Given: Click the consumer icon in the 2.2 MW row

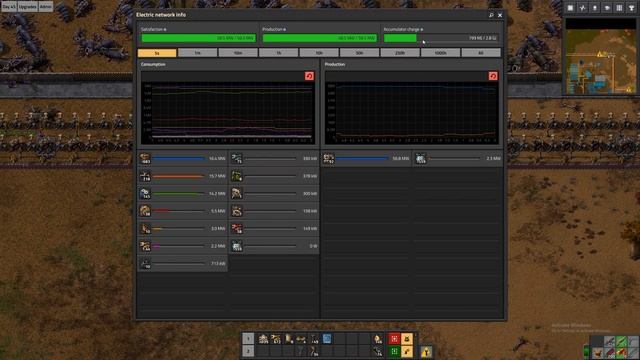Looking at the screenshot, I should click(145, 246).
